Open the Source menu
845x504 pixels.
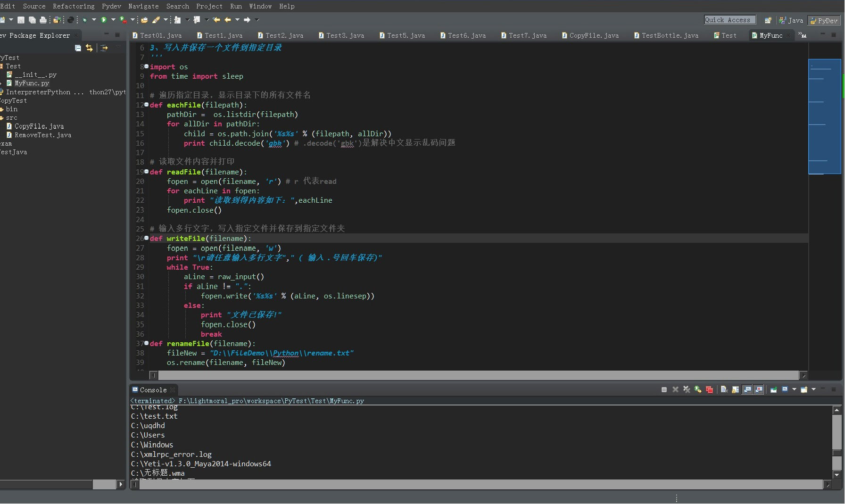pyautogui.click(x=34, y=6)
